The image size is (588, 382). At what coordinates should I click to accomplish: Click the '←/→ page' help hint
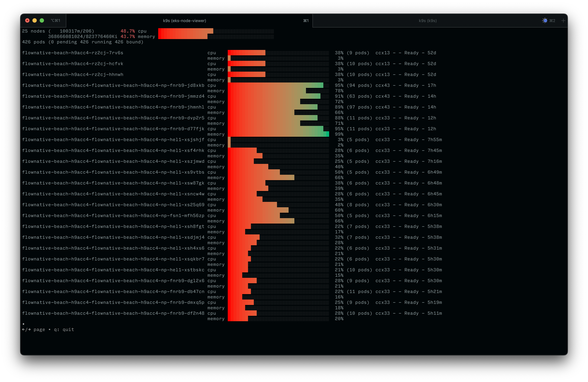tap(34, 330)
